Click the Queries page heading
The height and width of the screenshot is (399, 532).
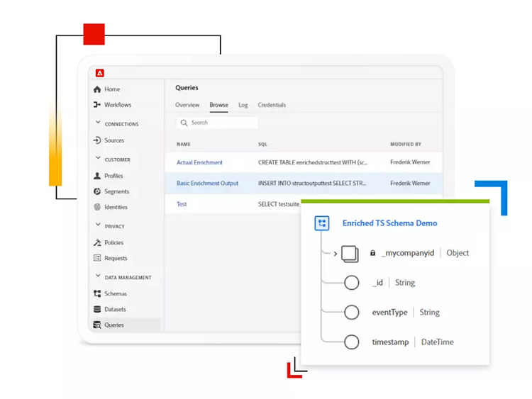pyautogui.click(x=187, y=87)
